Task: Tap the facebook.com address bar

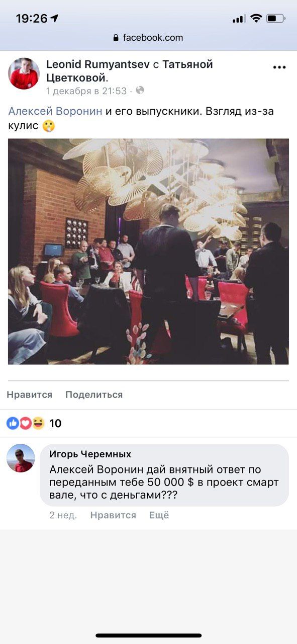Action: pos(148,38)
